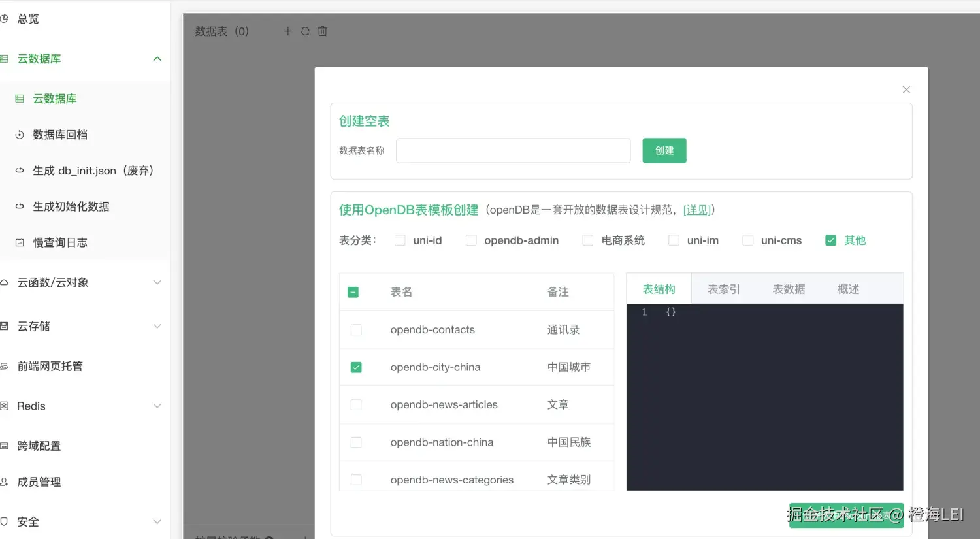Viewport: 980px width, 539px height.
Task: Click the refresh tables icon
Action: (305, 31)
